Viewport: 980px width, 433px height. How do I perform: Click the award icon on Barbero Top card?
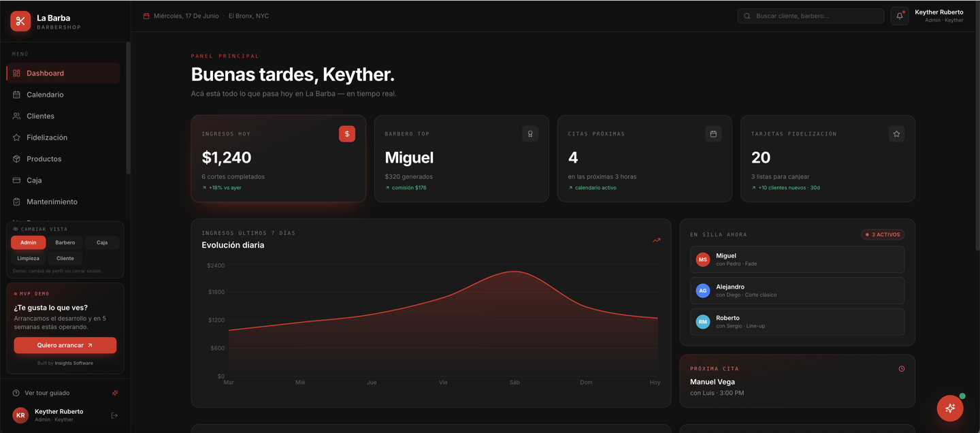tap(530, 134)
